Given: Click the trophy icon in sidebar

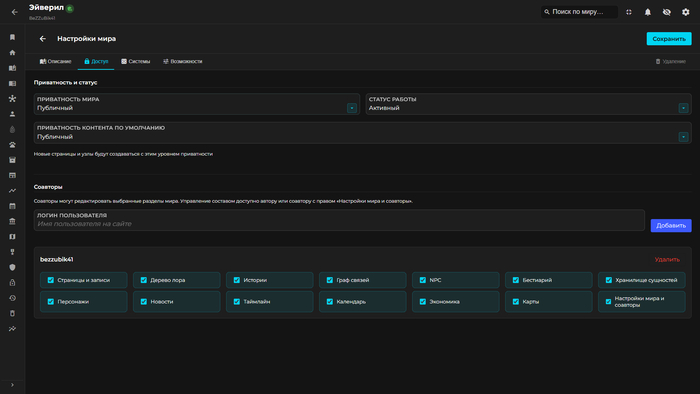Looking at the screenshot, I should (12, 252).
